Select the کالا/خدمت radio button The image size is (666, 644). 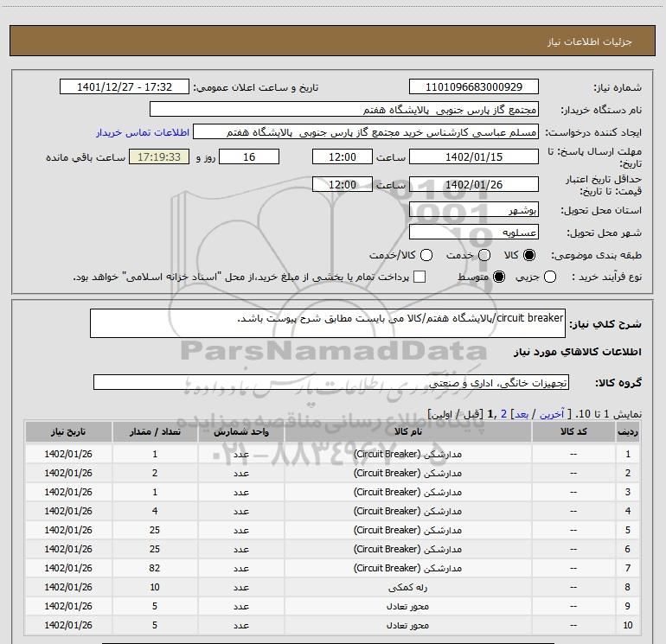[426, 255]
